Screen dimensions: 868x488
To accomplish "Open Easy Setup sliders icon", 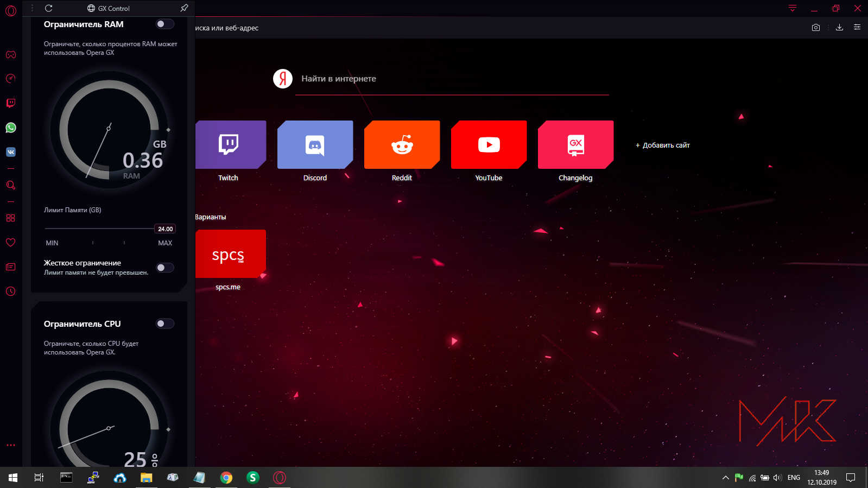I will point(857,27).
